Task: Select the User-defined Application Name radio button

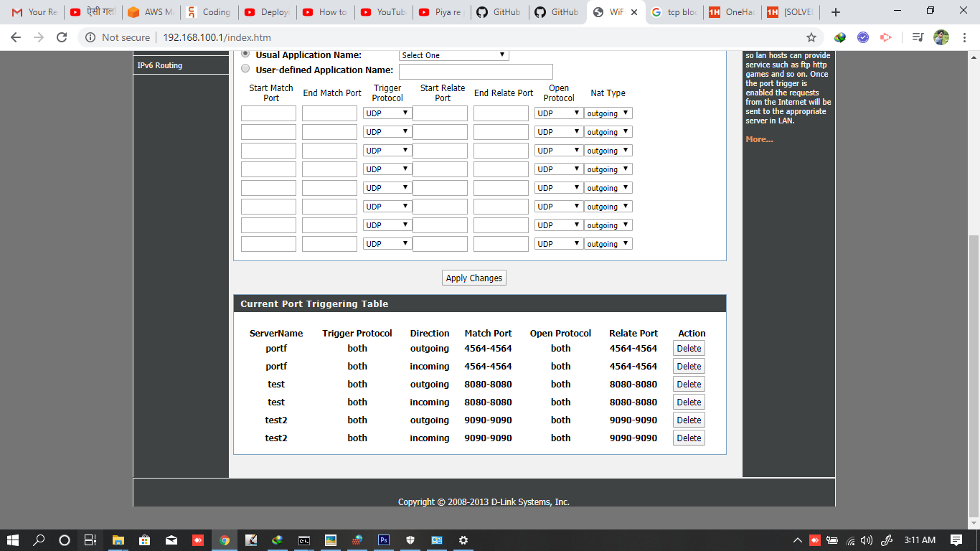Action: coord(245,69)
